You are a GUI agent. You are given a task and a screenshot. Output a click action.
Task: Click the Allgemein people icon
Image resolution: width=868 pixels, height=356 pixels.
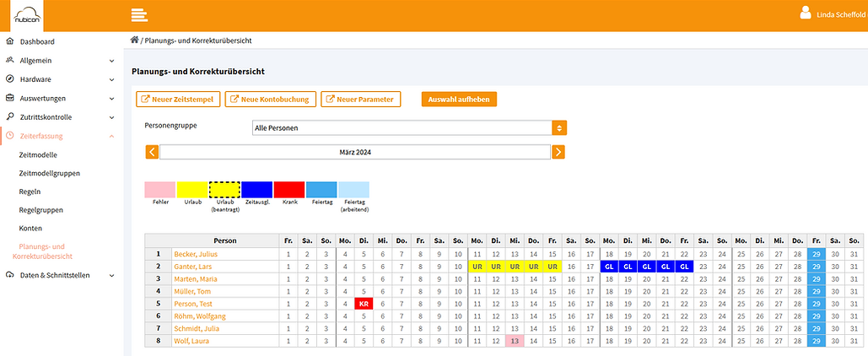pos(9,61)
